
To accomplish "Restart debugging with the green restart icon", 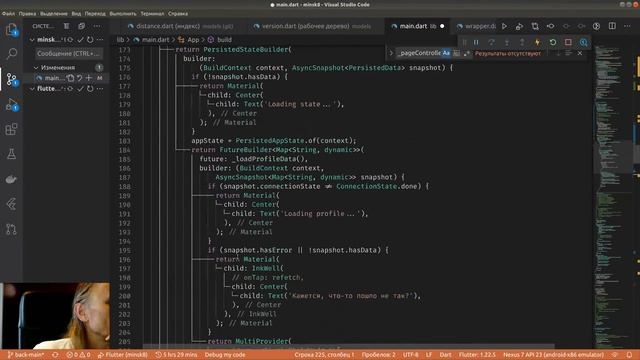I will [553, 42].
